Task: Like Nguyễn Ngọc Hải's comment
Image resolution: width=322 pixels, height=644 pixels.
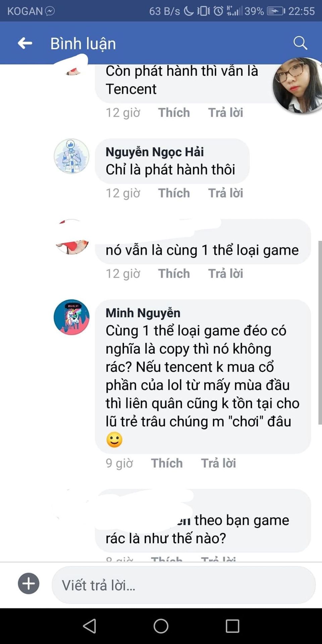Action: (174, 193)
